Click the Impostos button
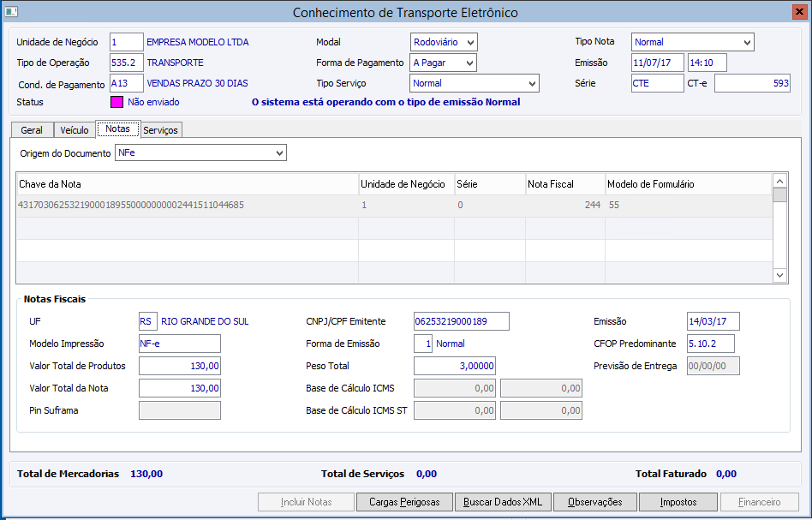Image resolution: width=812 pixels, height=520 pixels. (678, 502)
